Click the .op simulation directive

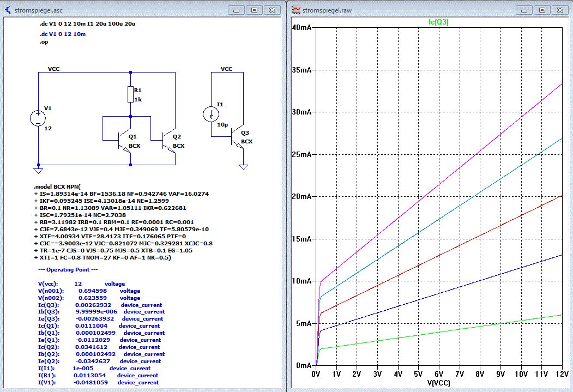[44, 43]
